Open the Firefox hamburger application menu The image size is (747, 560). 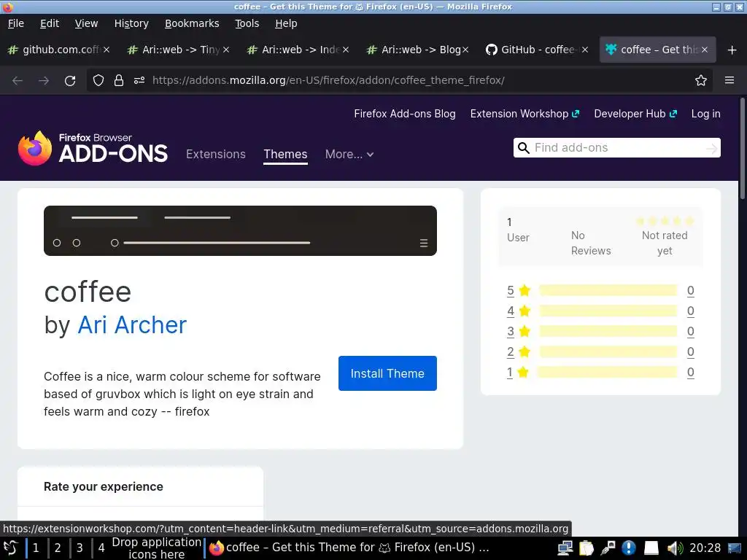[x=729, y=80]
